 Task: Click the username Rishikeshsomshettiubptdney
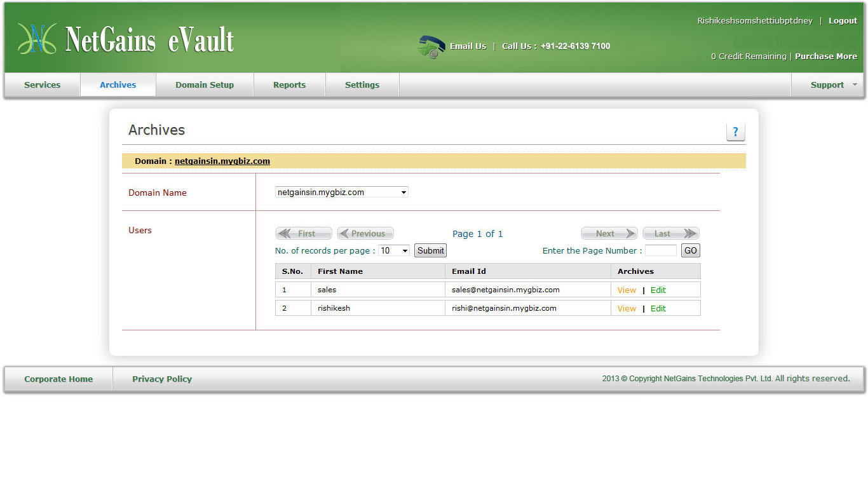pos(755,21)
